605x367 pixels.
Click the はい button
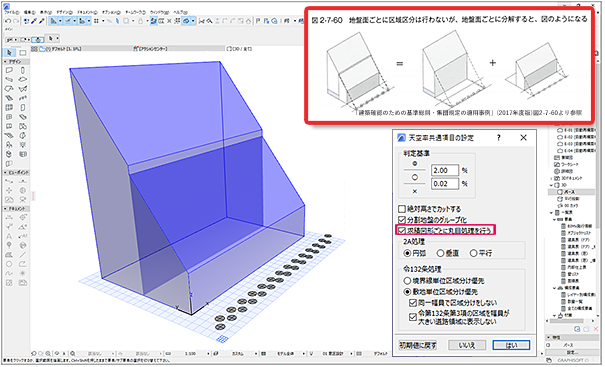pyautogui.click(x=511, y=345)
